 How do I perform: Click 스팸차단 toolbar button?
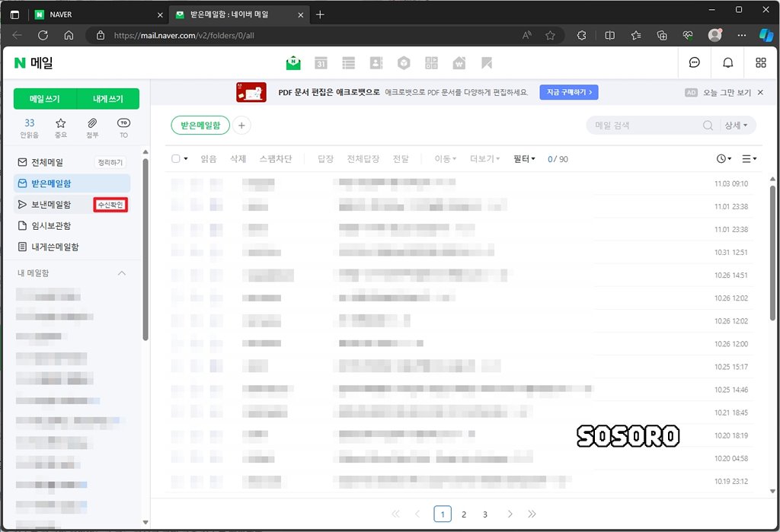pyautogui.click(x=276, y=158)
